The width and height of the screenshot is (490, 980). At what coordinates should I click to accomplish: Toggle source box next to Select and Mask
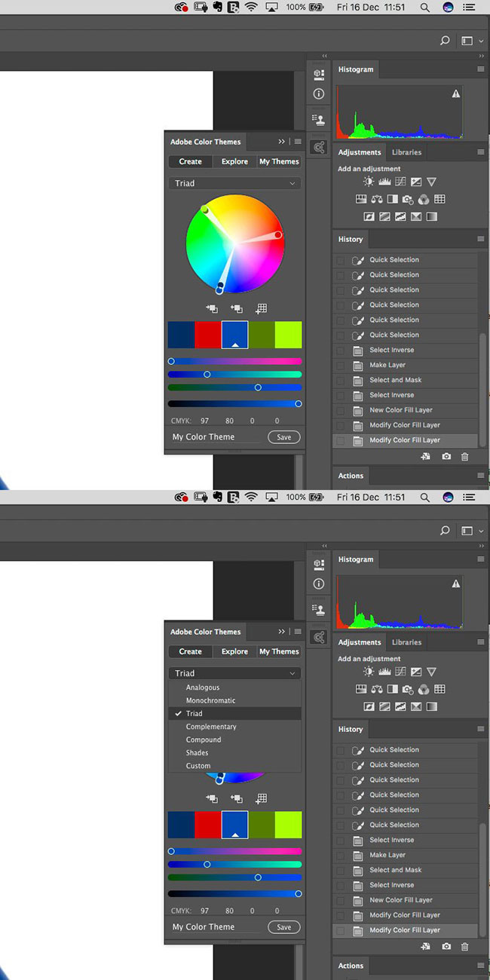click(341, 380)
